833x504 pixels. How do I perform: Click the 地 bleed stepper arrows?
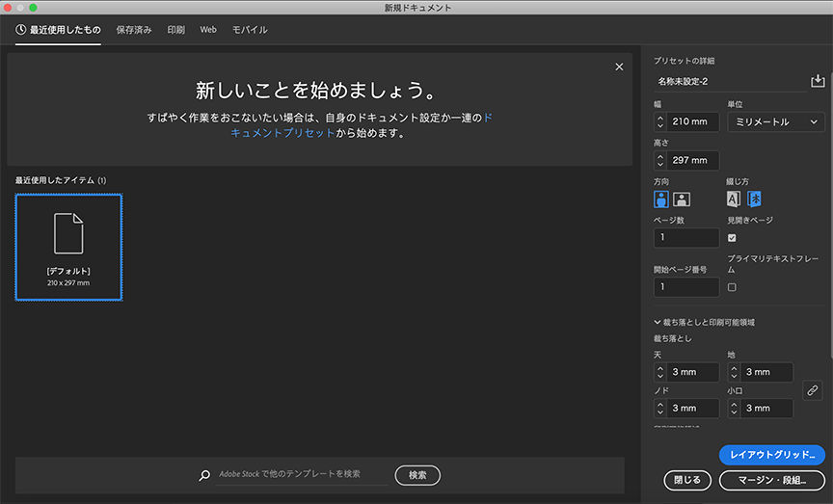[735, 372]
